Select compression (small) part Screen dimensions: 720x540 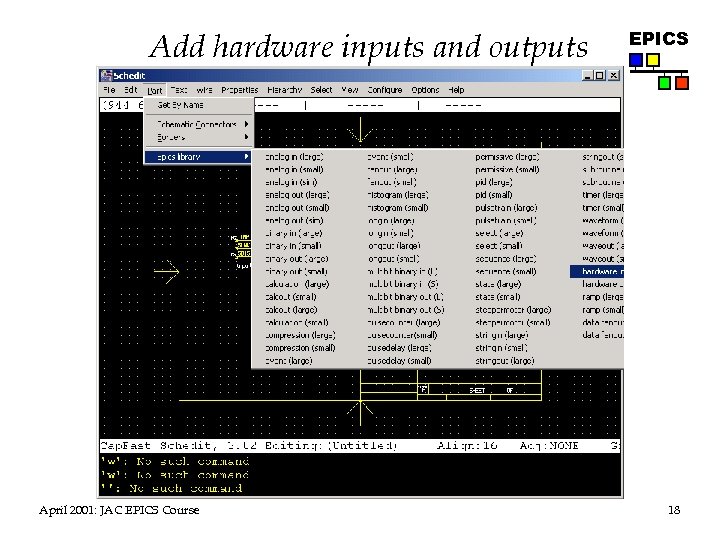tap(300, 348)
